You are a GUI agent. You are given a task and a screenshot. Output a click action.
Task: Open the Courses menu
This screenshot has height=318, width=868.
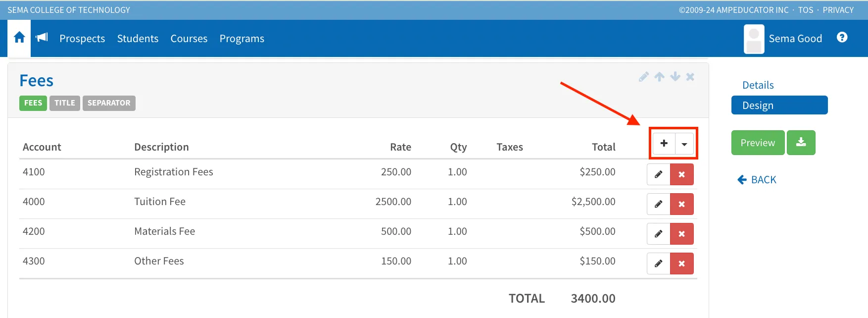point(189,39)
